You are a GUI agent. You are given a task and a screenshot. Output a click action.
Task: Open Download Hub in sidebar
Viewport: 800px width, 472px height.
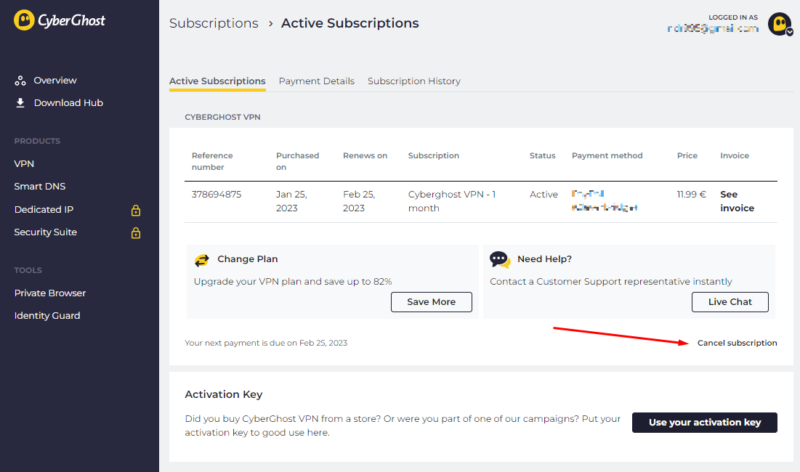point(68,103)
